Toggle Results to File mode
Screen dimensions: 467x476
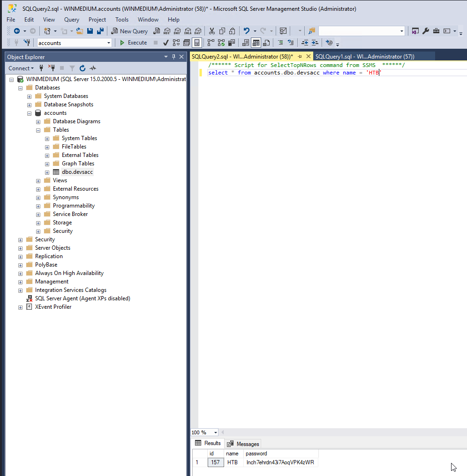[266, 43]
